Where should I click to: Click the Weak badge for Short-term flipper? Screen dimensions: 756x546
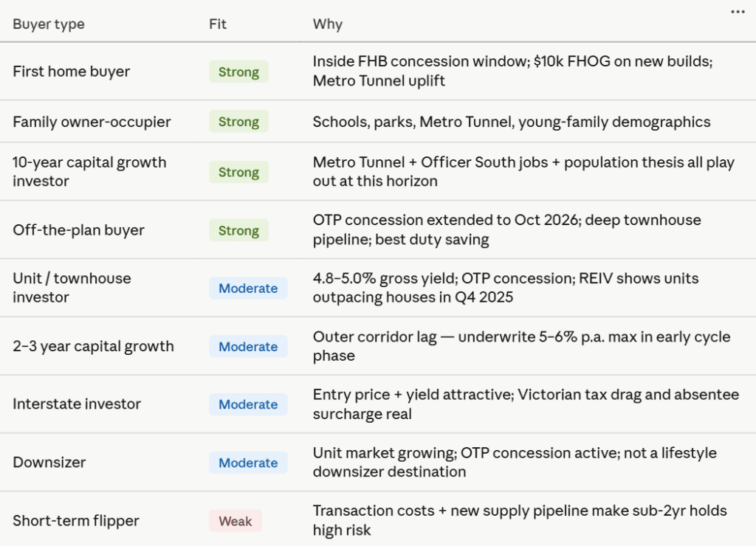[236, 521]
